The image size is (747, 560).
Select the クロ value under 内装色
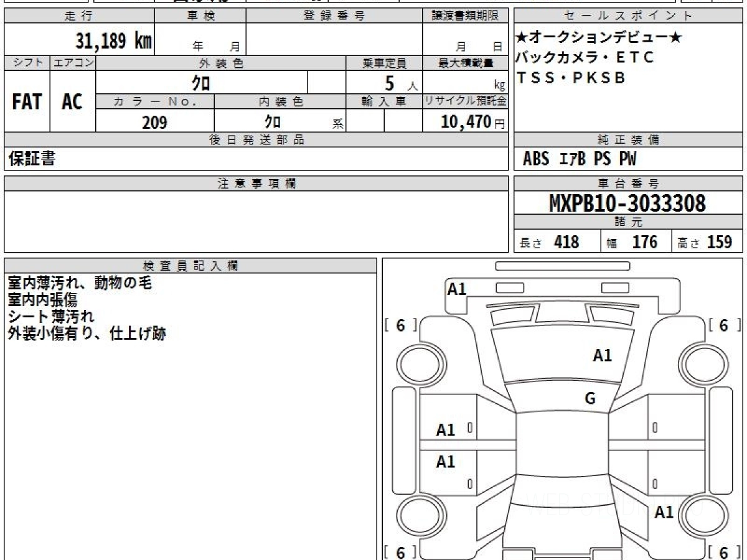(x=272, y=121)
